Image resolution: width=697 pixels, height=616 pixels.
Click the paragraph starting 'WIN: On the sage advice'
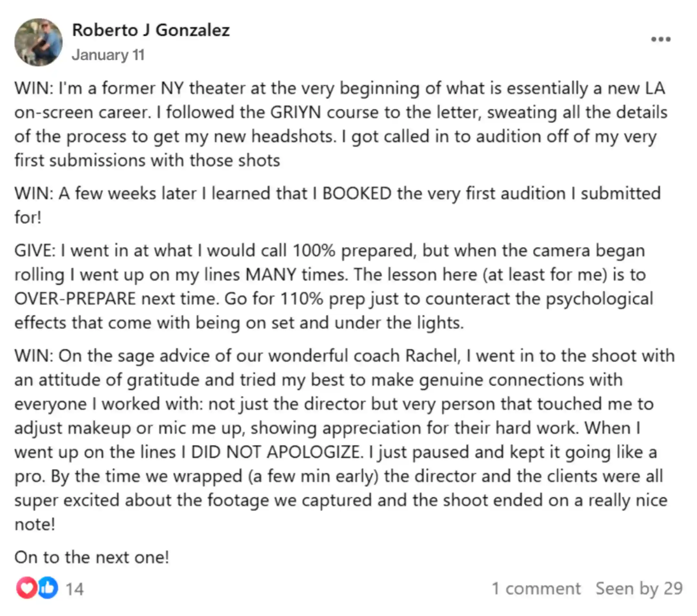(344, 440)
